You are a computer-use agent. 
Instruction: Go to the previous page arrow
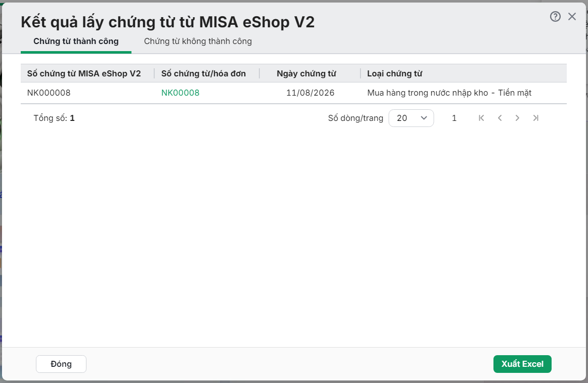tap(500, 118)
